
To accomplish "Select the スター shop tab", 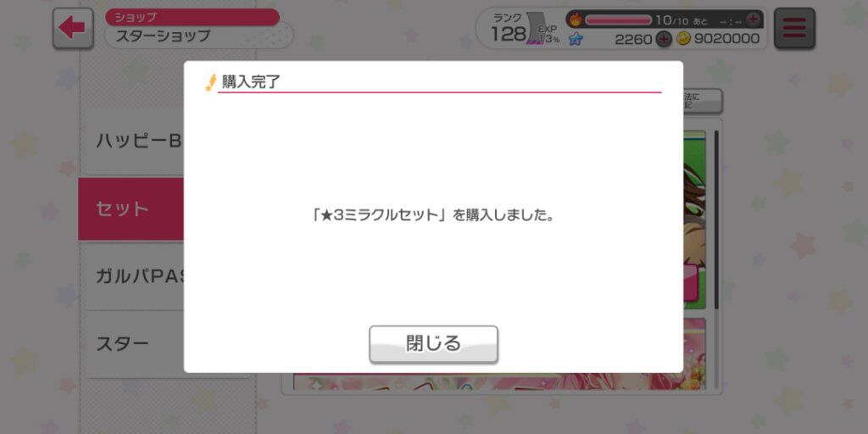I will pyautogui.click(x=134, y=344).
